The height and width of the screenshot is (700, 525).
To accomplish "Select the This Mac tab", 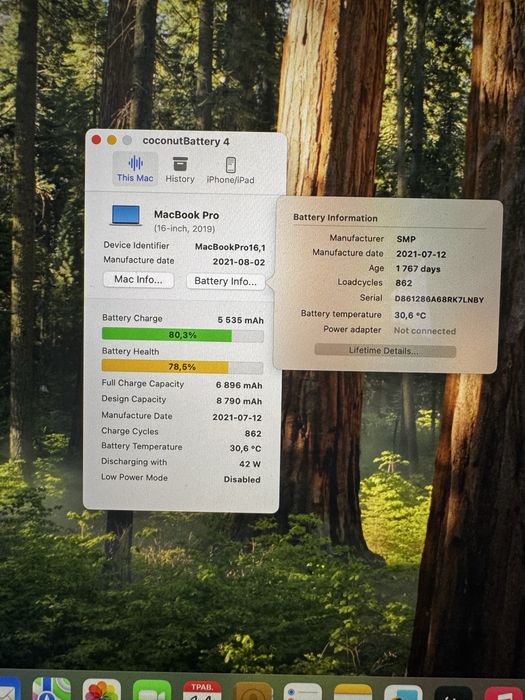I will [135, 168].
